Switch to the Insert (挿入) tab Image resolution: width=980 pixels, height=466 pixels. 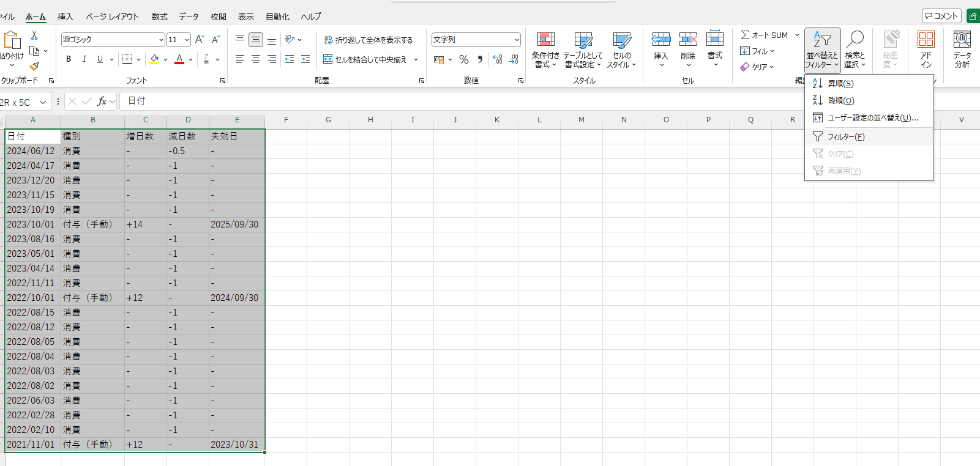[65, 17]
